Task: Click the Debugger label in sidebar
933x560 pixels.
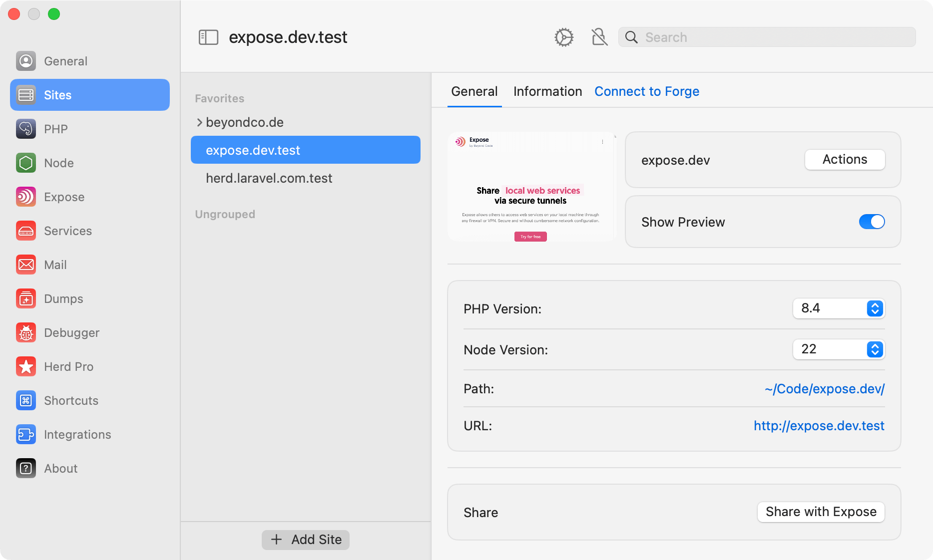Action: (71, 332)
